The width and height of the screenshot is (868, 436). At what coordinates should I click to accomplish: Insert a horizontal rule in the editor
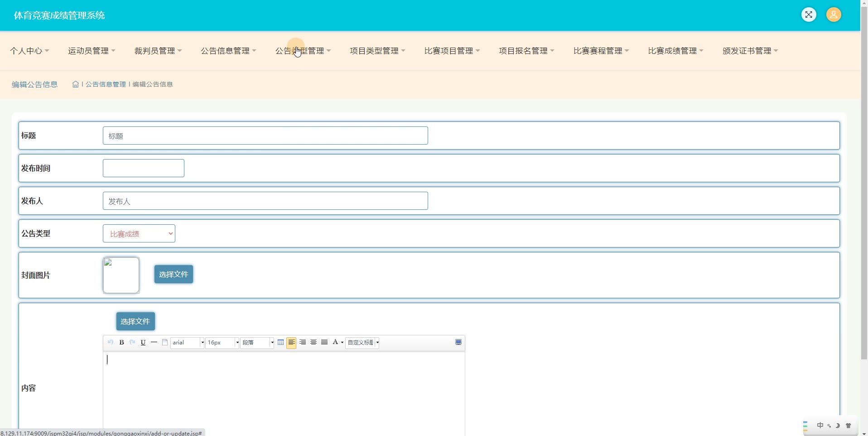pos(154,342)
